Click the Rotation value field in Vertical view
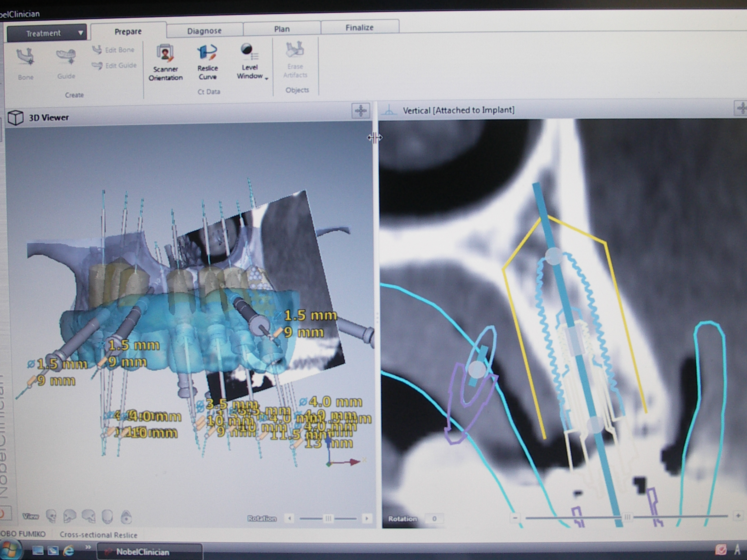 point(434,519)
